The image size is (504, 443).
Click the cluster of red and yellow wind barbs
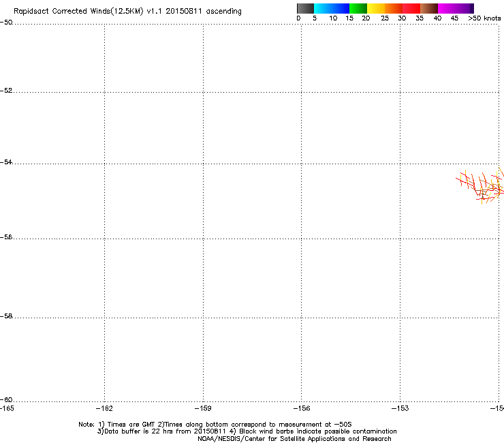click(x=481, y=186)
